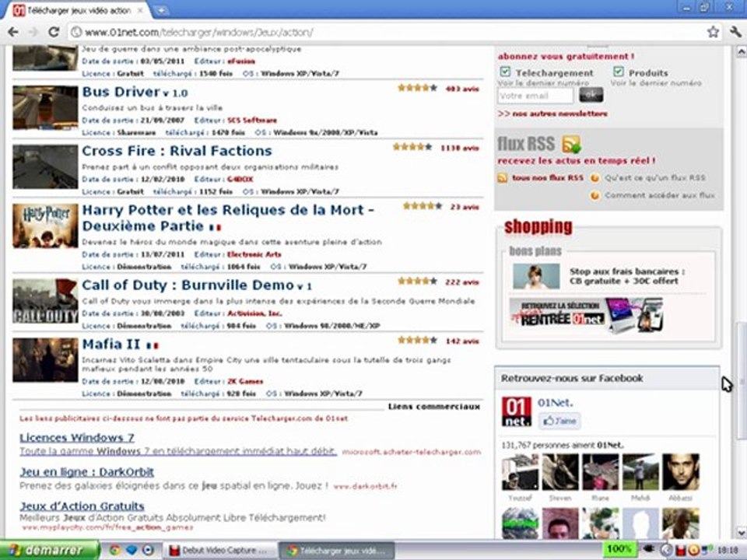Image resolution: width=747 pixels, height=560 pixels.
Task: Click Facebook fan photo Steven
Action: coord(560,472)
